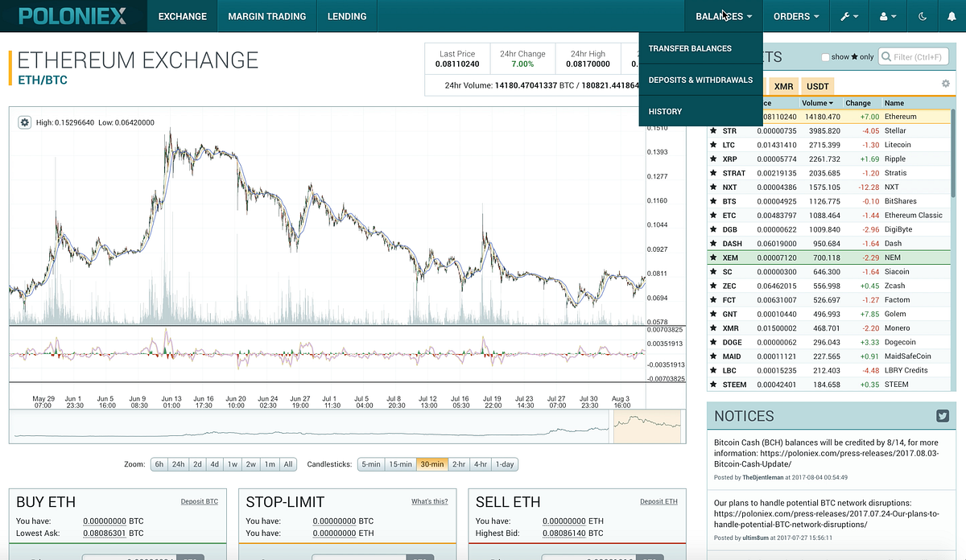Click the magnifier icon in the filter box
Image resolution: width=966 pixels, height=560 pixels.
coord(887,56)
